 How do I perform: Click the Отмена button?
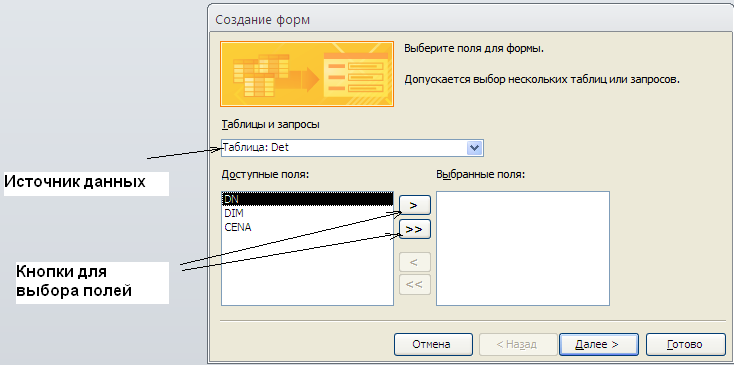tap(433, 344)
